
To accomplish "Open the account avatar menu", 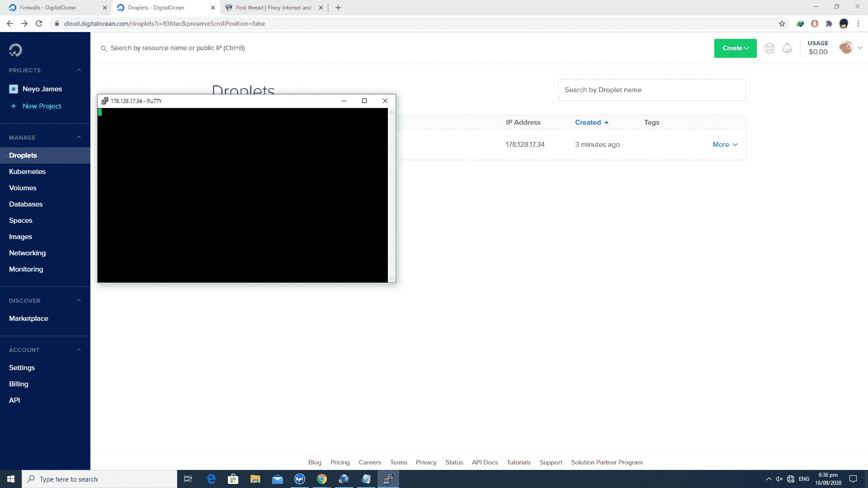I will (846, 47).
